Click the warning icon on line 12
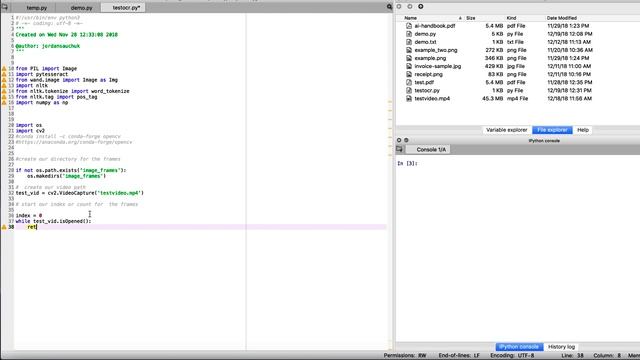This screenshot has width=640, height=360. [4, 80]
